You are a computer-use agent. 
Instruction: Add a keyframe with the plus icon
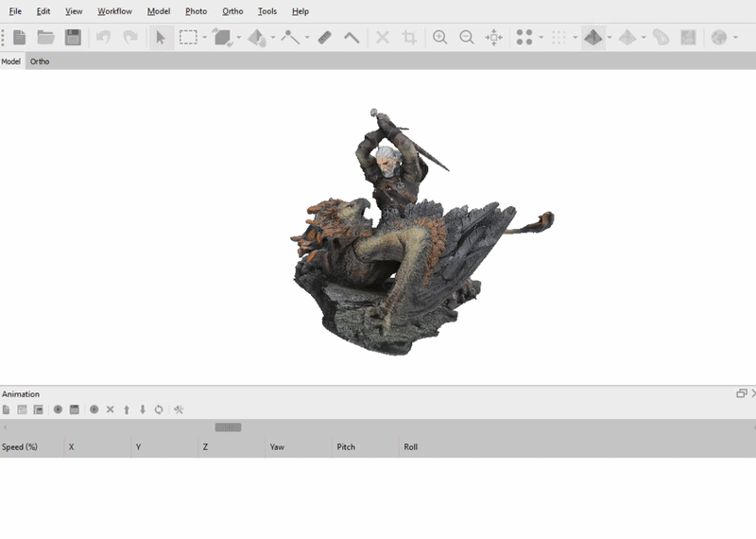click(x=94, y=409)
